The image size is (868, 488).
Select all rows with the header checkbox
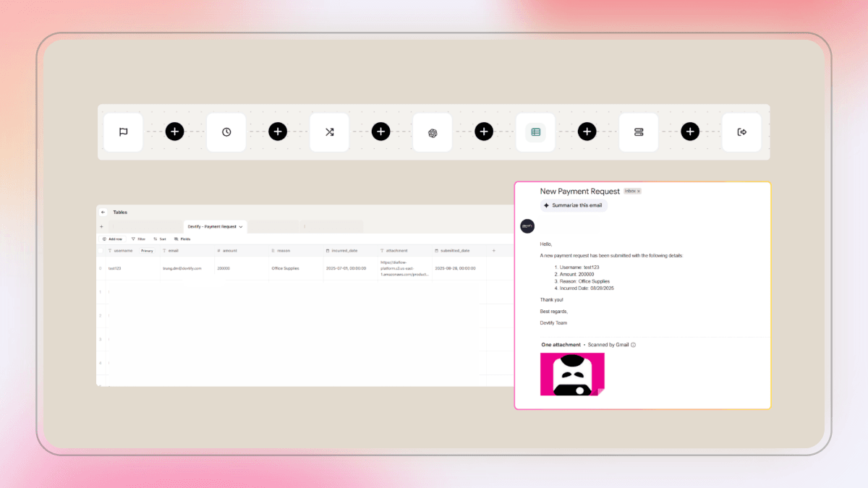[101, 251]
